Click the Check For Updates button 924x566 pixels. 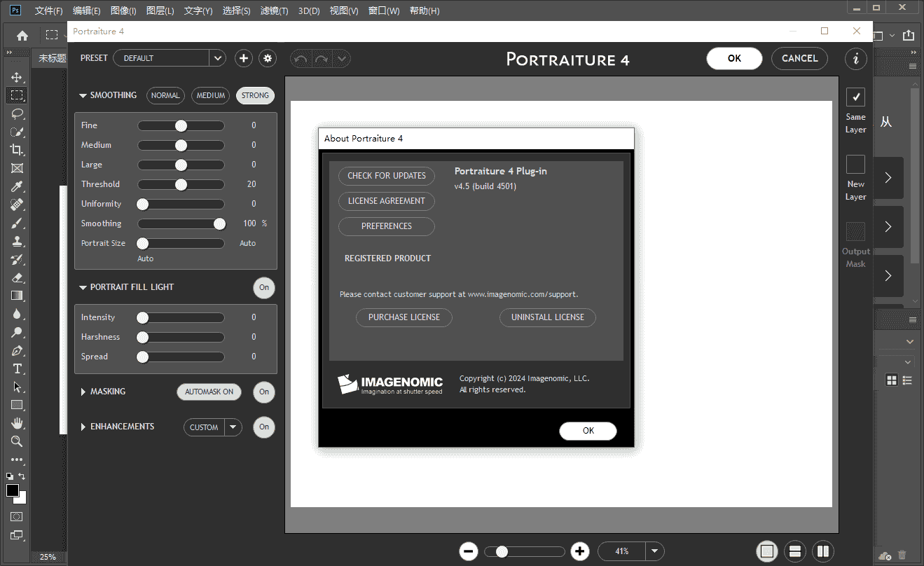click(x=387, y=176)
